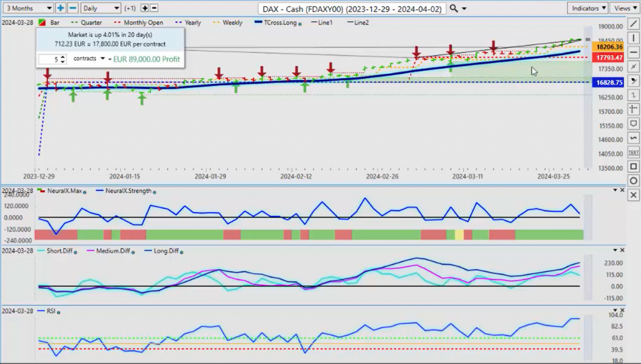Image resolution: width=641 pixels, height=364 pixels.
Task: Open the Daily interval dropdown
Action: (101, 8)
